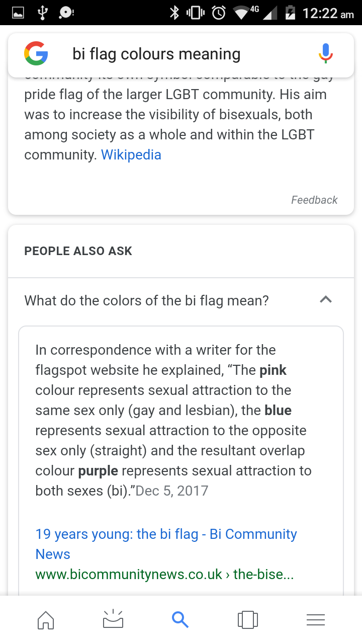Open the Wikipedia source link
Image resolution: width=362 pixels, height=644 pixels.
pyautogui.click(x=131, y=154)
